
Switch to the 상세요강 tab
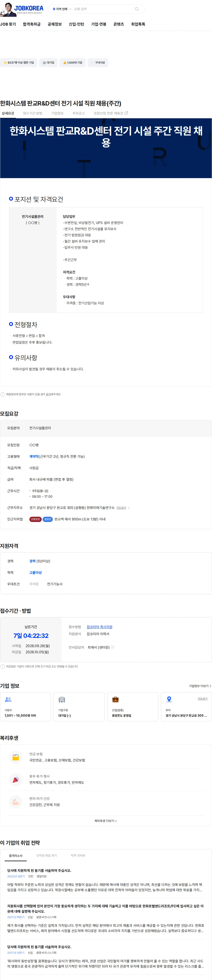tap(8, 113)
